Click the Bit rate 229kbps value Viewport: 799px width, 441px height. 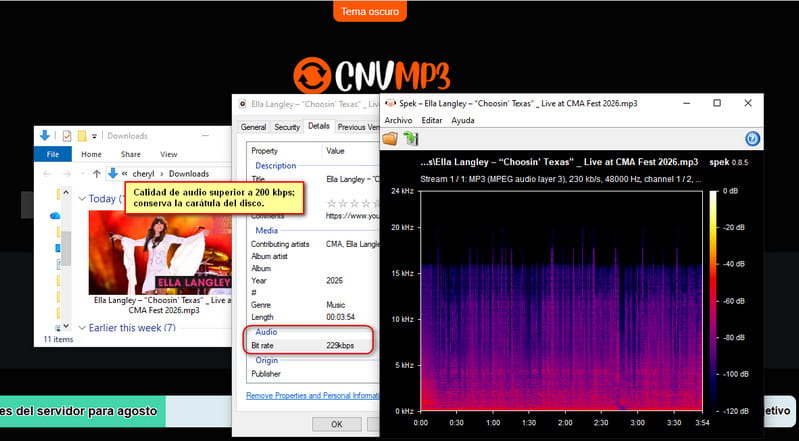click(340, 346)
